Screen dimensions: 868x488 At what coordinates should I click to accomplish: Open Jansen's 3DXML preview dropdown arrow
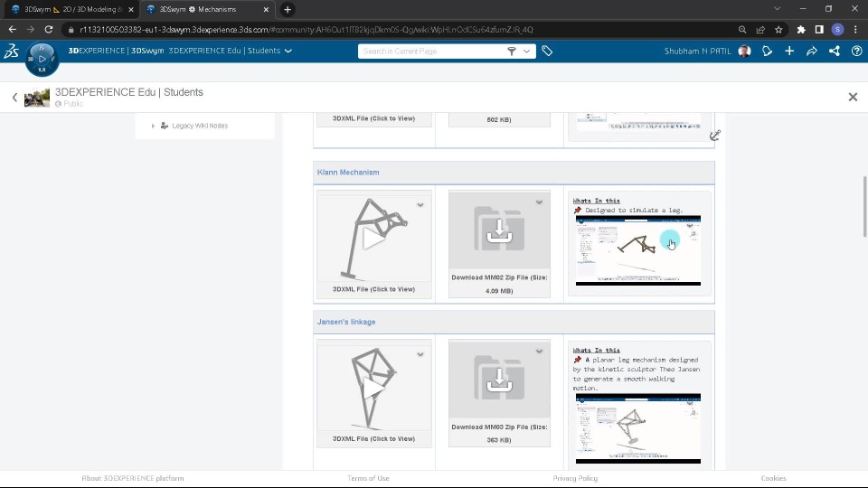(x=420, y=354)
